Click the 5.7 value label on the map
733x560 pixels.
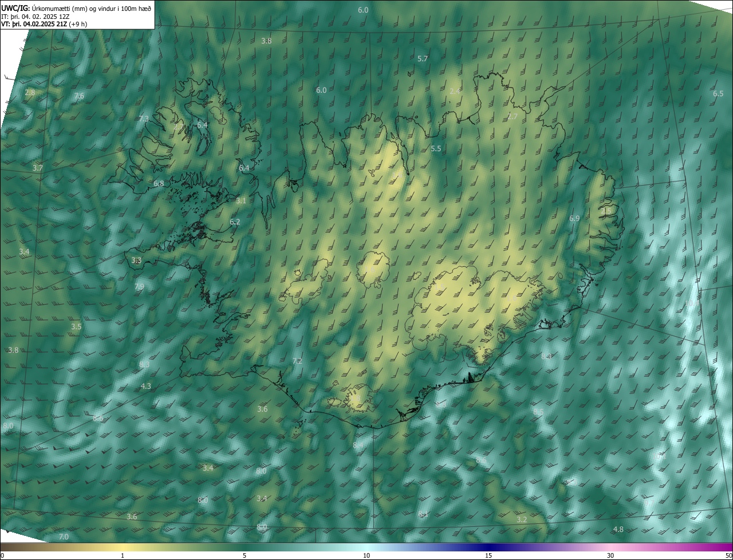point(423,59)
